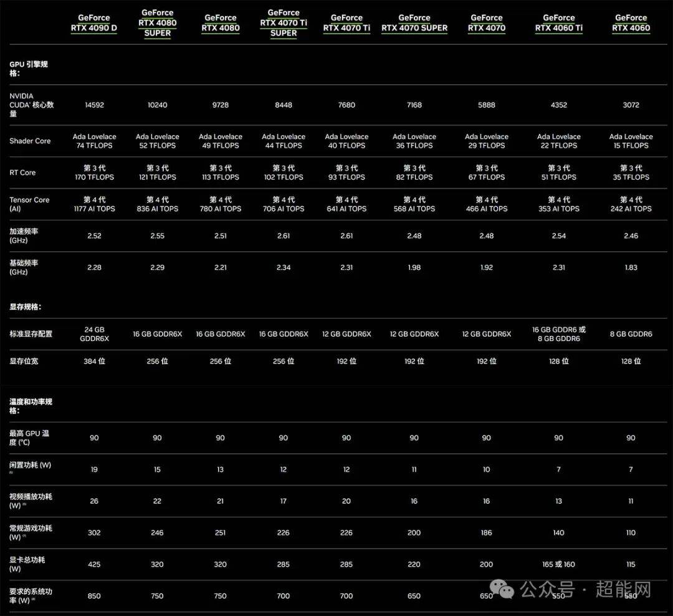Click the 加速频率 (GHz) row label
This screenshot has width=673, height=616.
24,236
